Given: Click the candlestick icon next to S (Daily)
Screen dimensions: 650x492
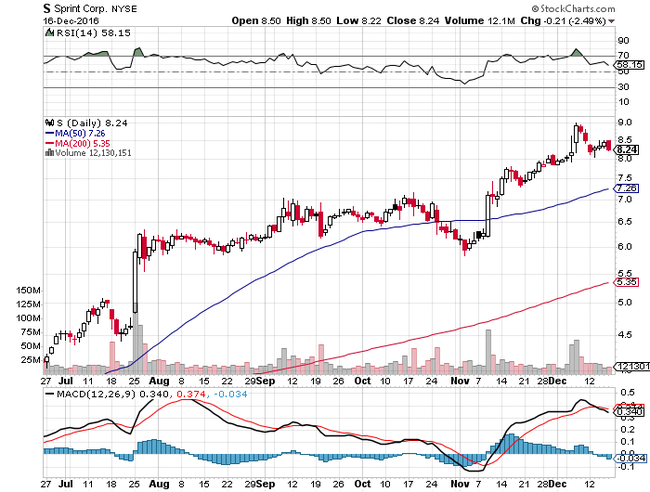Looking at the screenshot, I should pyautogui.click(x=50, y=123).
